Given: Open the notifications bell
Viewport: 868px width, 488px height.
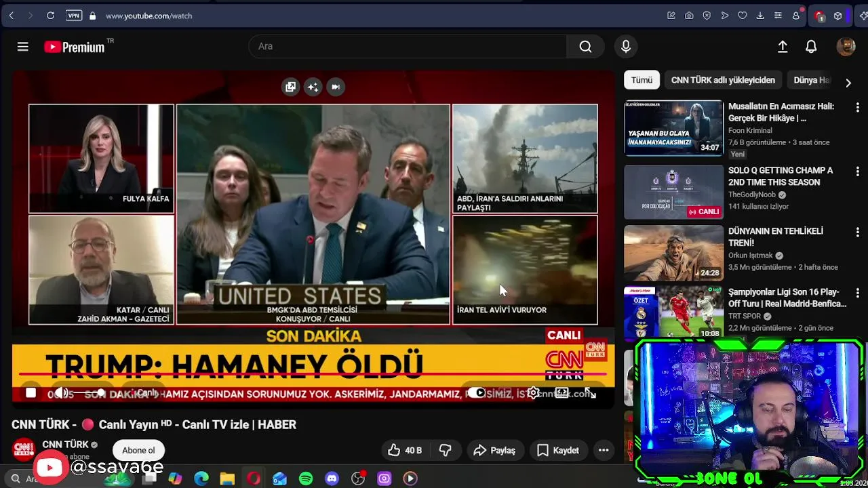Looking at the screenshot, I should [x=811, y=46].
